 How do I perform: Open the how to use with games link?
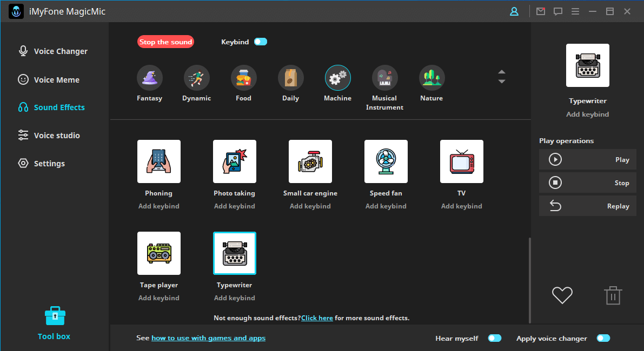pos(208,338)
